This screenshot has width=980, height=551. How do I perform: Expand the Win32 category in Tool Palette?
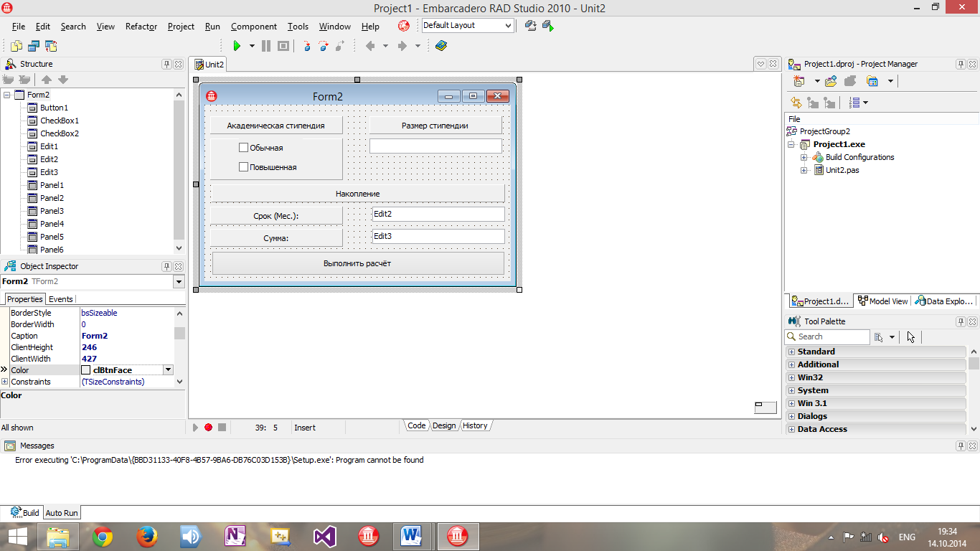click(x=791, y=377)
